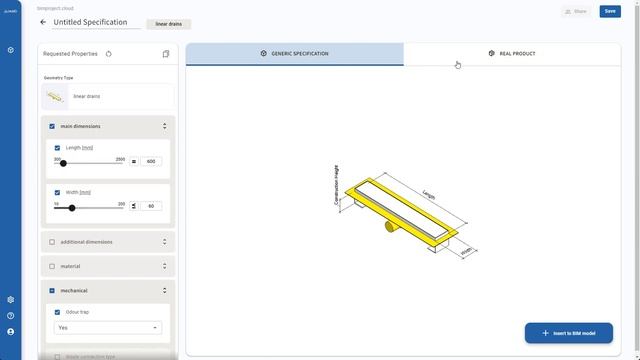Change the Length comparison operator
The width and height of the screenshot is (640, 360).
pos(134,161)
